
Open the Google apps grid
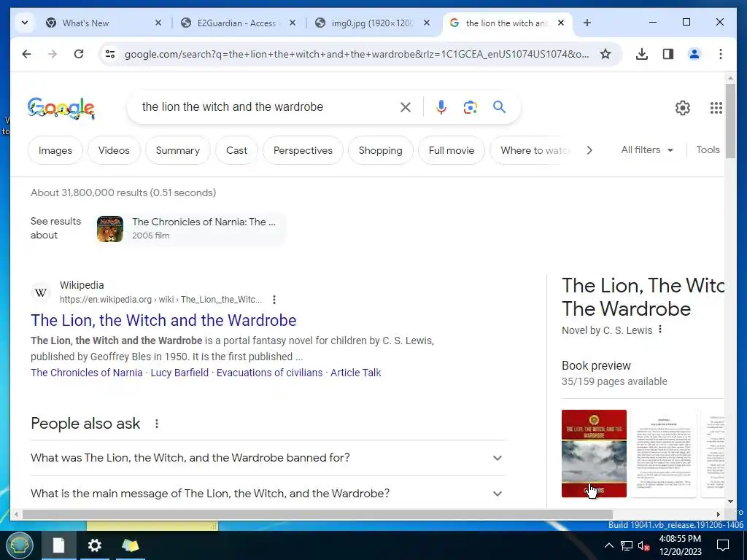click(716, 108)
